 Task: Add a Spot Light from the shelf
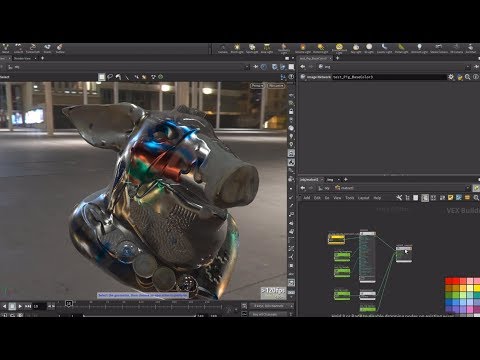click(x=252, y=49)
